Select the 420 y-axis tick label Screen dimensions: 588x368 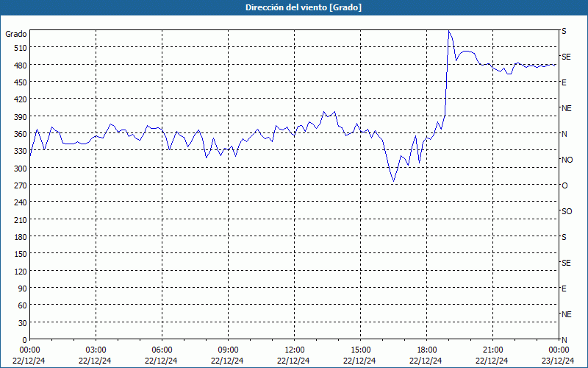pos(20,99)
